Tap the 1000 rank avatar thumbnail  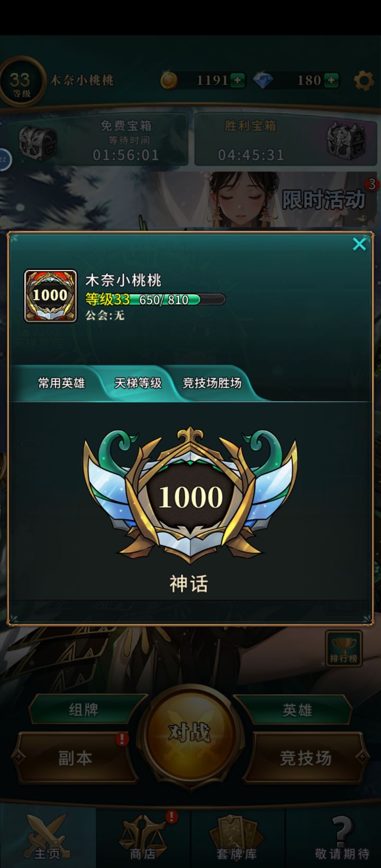[x=50, y=296]
